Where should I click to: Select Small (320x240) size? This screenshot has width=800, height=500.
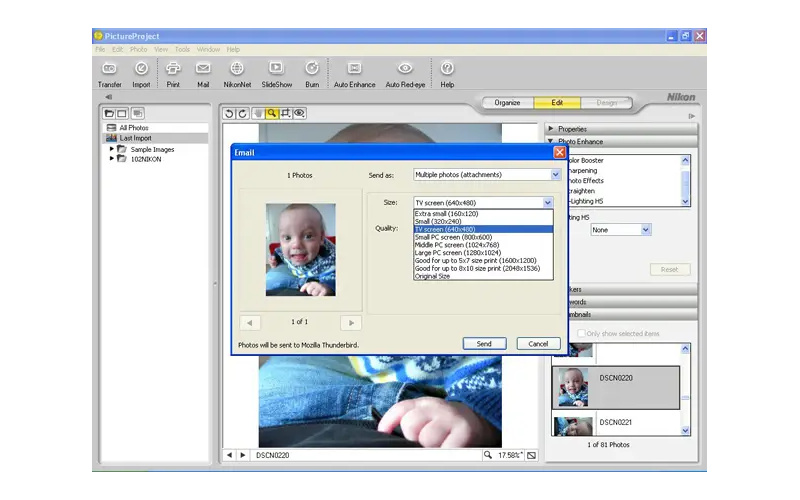pos(483,221)
